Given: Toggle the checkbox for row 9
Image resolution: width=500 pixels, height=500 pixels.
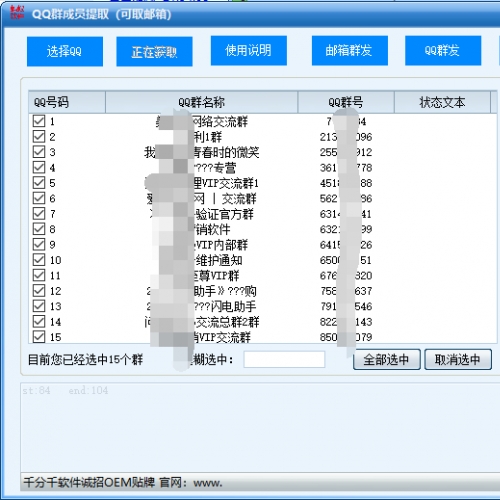Looking at the screenshot, I should tap(39, 244).
